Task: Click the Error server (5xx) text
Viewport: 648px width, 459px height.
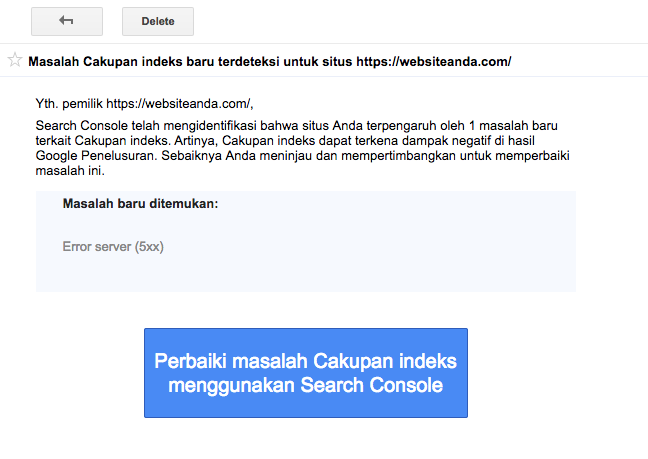Action: pyautogui.click(x=113, y=247)
